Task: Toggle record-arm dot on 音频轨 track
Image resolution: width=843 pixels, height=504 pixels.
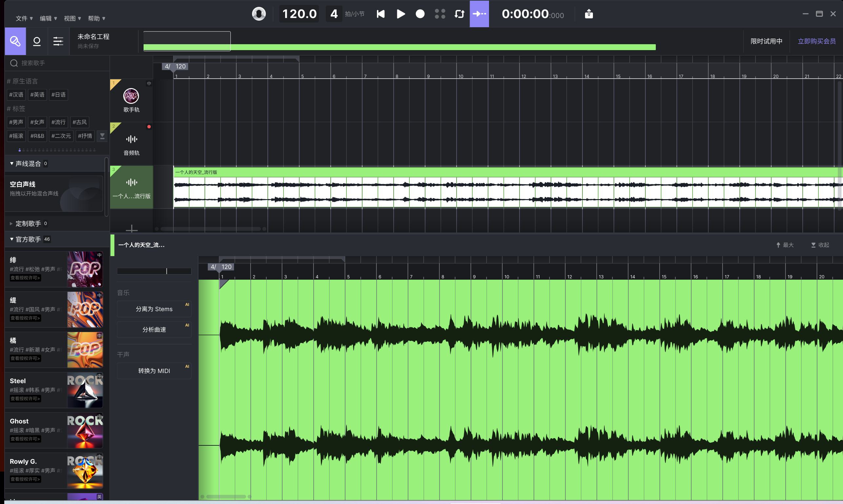Action: (149, 127)
